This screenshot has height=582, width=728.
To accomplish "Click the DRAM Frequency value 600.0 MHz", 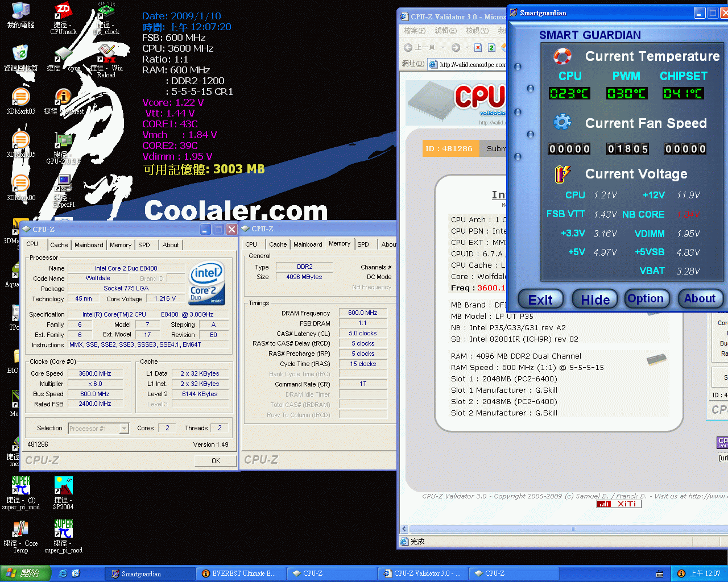I will pos(363,313).
